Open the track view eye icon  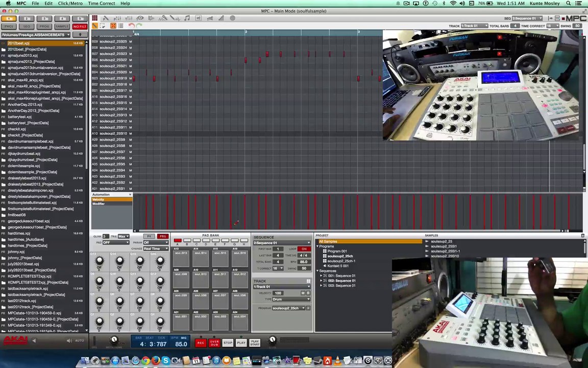click(140, 18)
